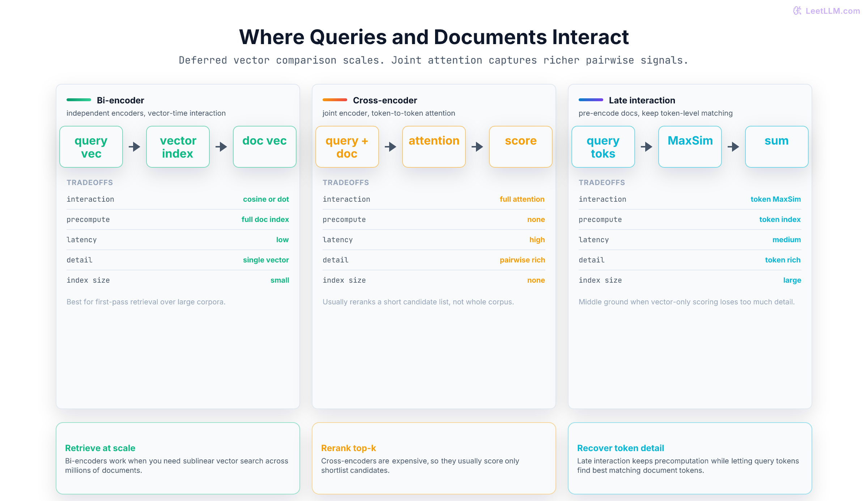Click the 'Rerank top-k' heading

coord(349,448)
